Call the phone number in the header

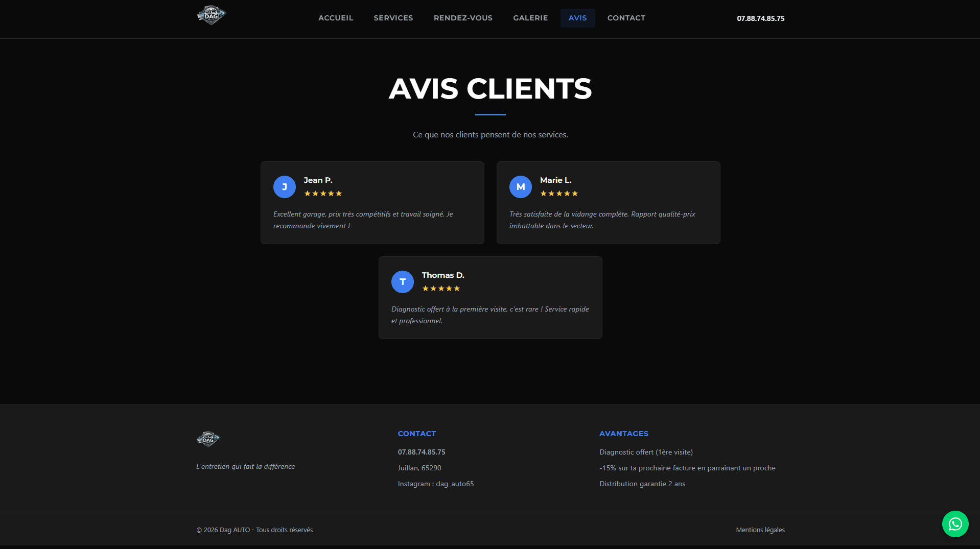click(x=760, y=18)
